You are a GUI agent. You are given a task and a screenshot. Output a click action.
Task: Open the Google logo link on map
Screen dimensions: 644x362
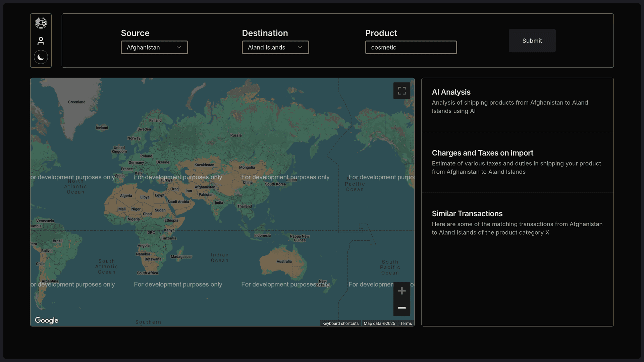[47, 320]
